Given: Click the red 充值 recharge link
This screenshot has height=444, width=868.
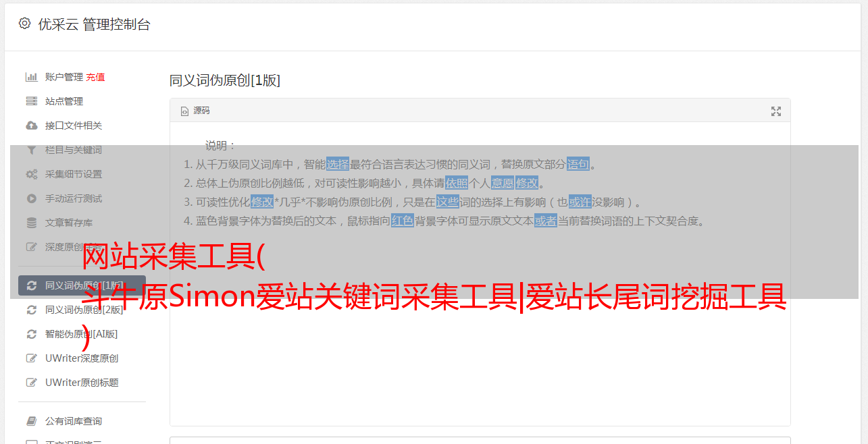Looking at the screenshot, I should point(95,77).
